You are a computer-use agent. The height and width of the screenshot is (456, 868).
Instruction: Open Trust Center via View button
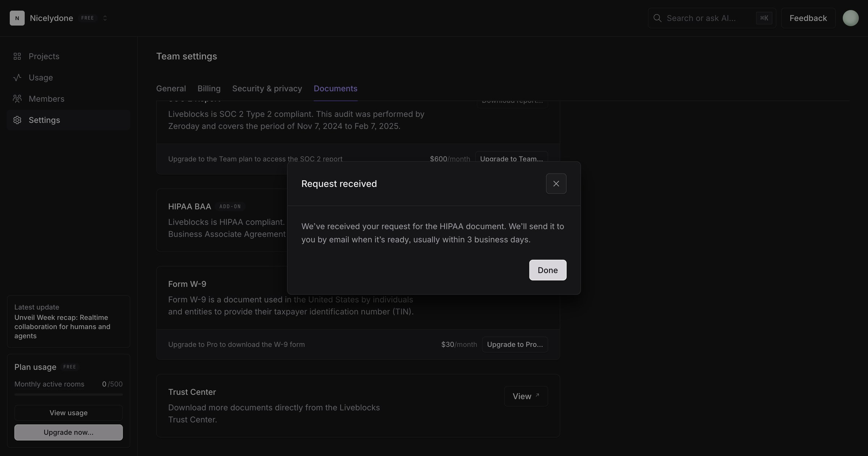click(x=526, y=396)
